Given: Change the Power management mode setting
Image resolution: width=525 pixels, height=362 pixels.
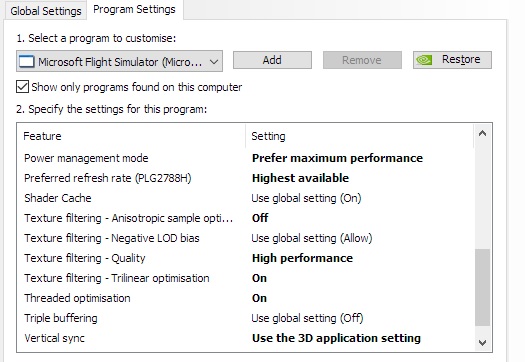Looking at the screenshot, I should [337, 158].
